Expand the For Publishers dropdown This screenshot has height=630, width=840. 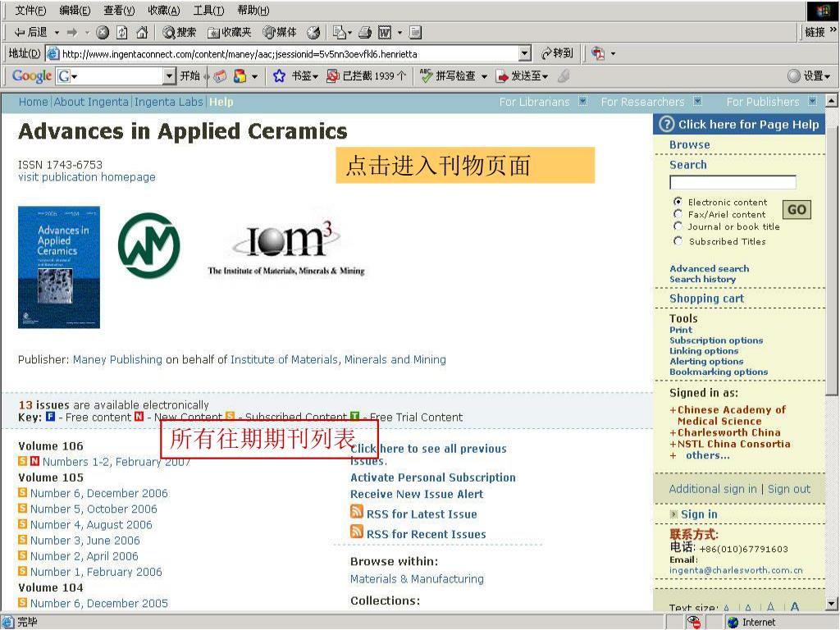click(813, 101)
